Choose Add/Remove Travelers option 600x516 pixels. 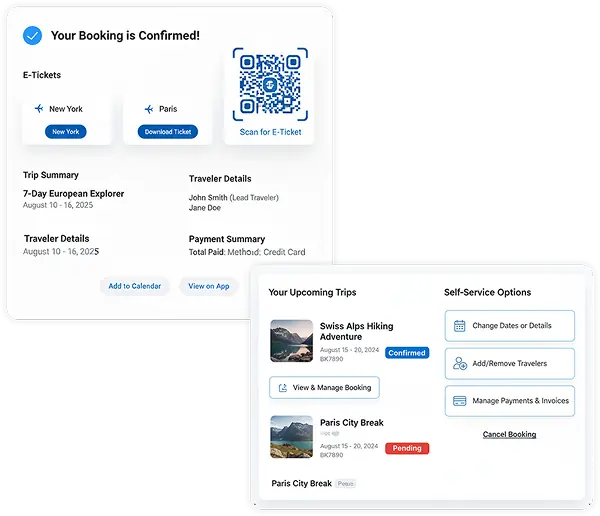tap(510, 363)
